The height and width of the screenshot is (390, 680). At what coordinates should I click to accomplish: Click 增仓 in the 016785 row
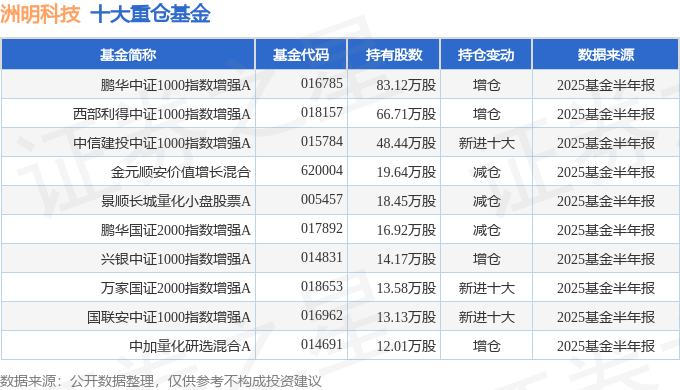coord(487,85)
